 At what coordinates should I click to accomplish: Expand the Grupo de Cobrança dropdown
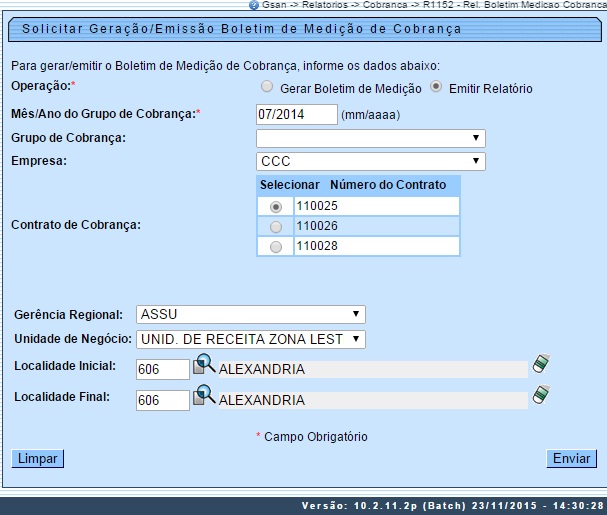click(x=370, y=138)
